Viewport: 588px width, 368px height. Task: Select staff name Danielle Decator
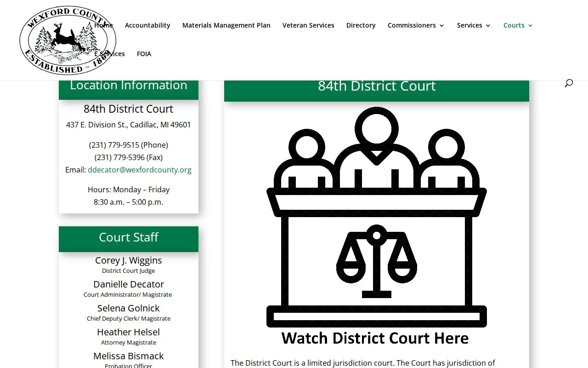(x=129, y=284)
